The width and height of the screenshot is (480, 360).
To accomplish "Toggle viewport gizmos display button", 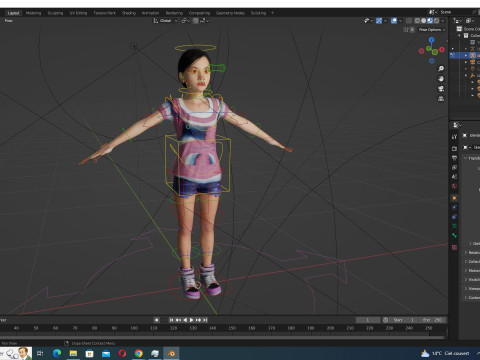I will [x=379, y=21].
